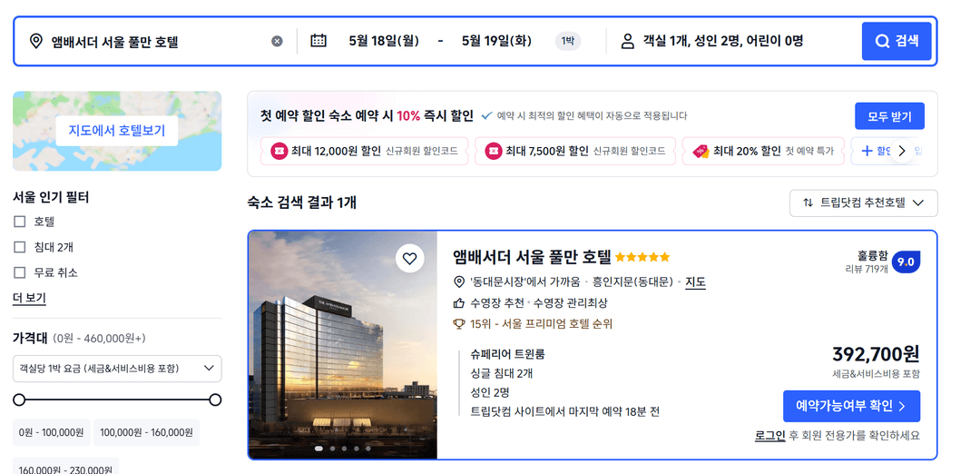980x474 pixels.
Task: Open the calendar icon date picker
Action: (318, 41)
